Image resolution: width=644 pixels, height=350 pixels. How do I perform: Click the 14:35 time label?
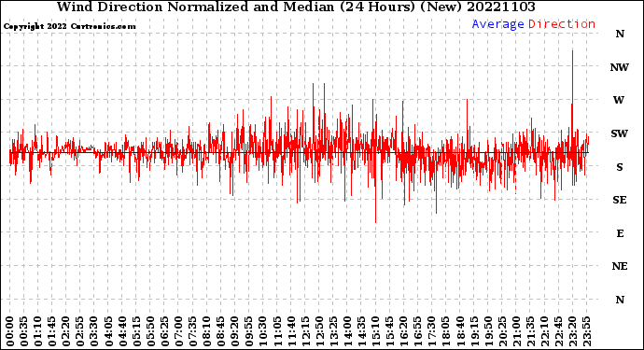361,331
